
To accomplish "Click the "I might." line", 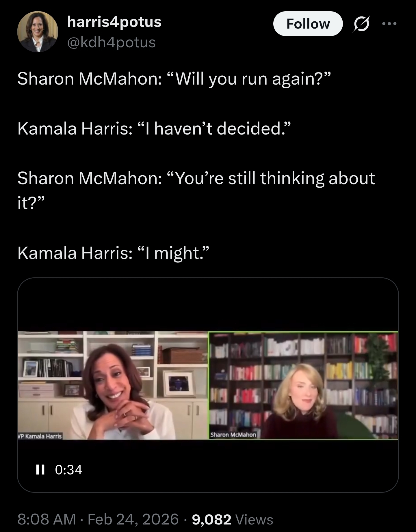I will click(x=113, y=253).
